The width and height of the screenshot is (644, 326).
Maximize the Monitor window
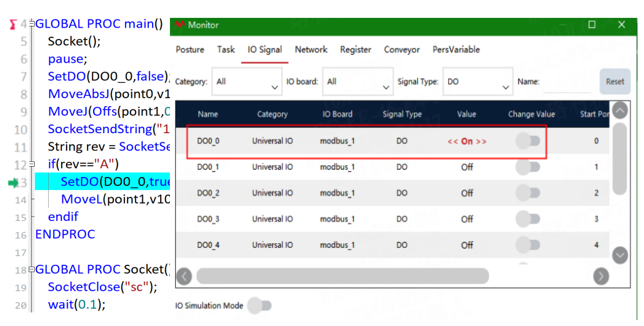pyautogui.click(x=592, y=25)
